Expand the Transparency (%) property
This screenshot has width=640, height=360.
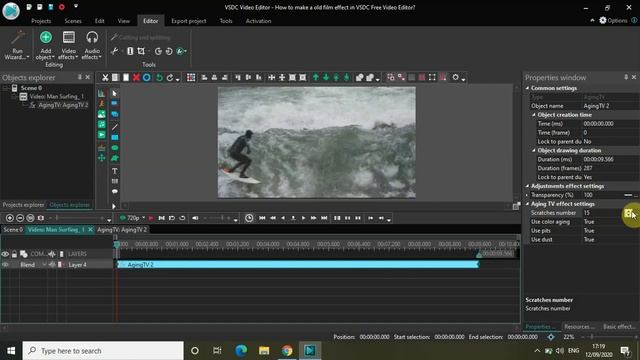[527, 195]
